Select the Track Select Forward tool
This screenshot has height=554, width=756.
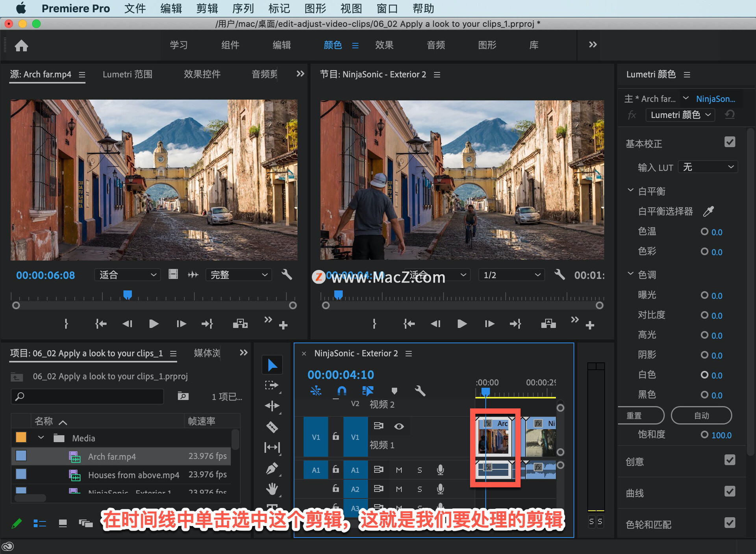point(272,385)
